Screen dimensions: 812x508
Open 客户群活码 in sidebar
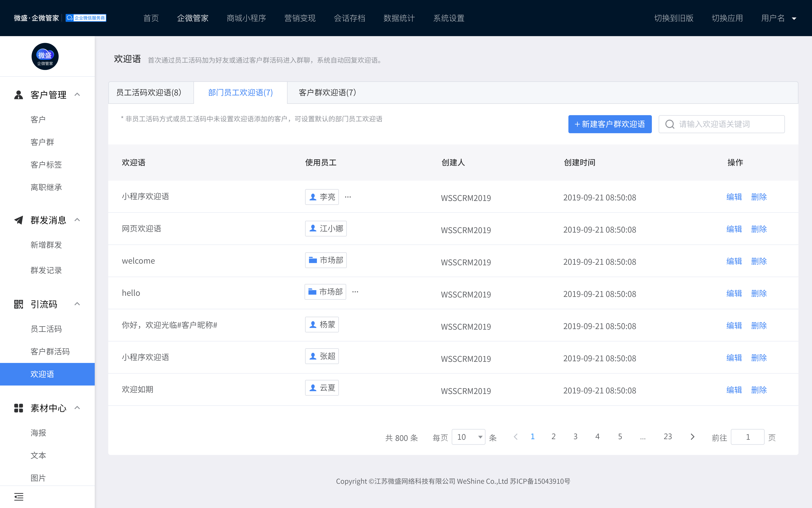[x=50, y=351]
